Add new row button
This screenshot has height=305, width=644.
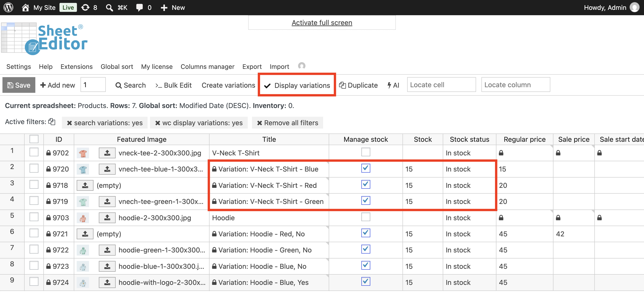pyautogui.click(x=57, y=85)
